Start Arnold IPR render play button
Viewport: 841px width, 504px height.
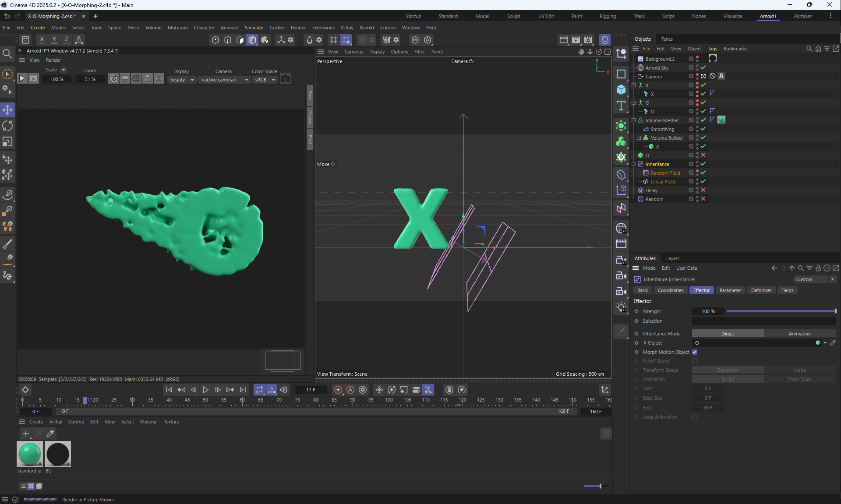point(22,79)
